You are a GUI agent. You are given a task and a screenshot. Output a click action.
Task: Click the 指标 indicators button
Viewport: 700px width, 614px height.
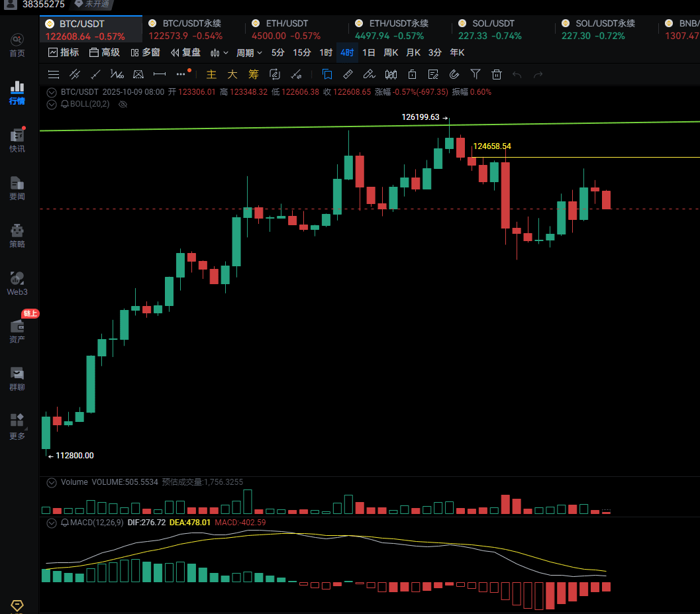pos(64,52)
